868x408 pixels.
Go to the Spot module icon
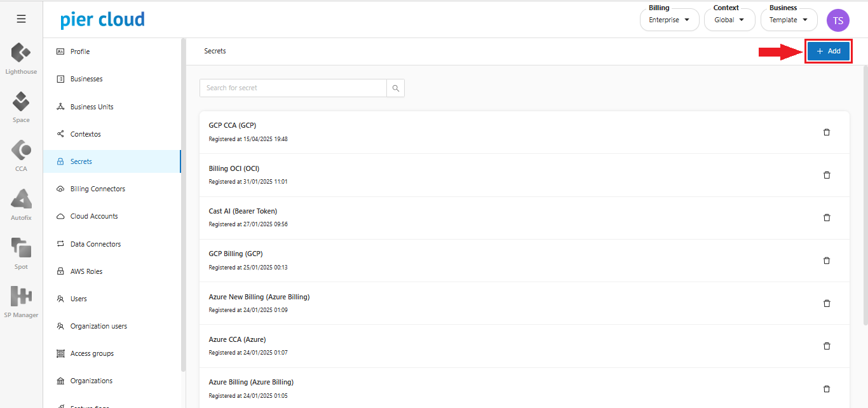coord(21,248)
